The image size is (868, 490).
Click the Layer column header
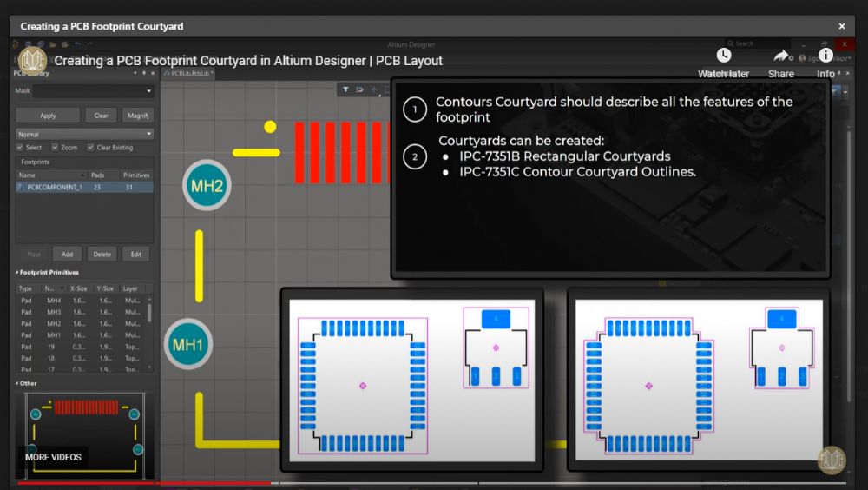(133, 288)
